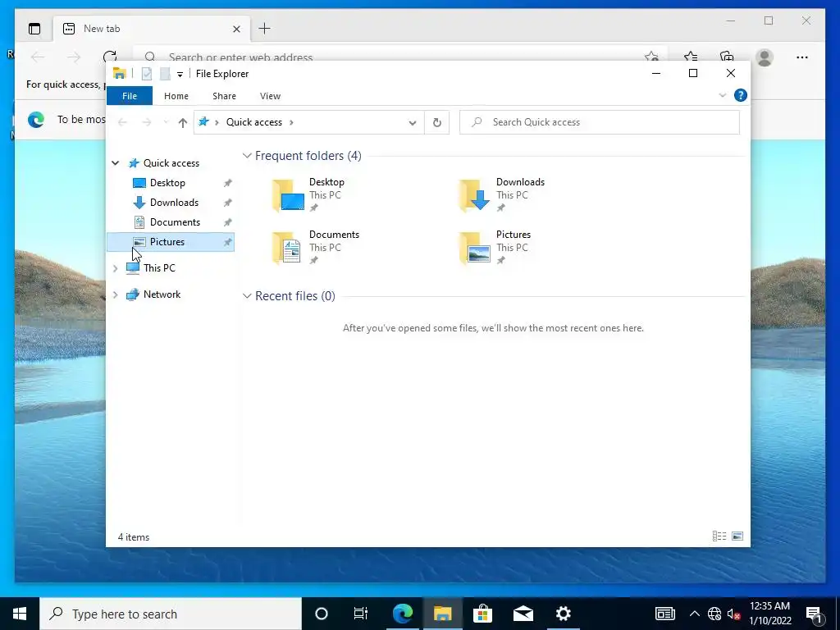This screenshot has height=630, width=840.
Task: Select Pictures in the navigation pane
Action: [x=171, y=242]
